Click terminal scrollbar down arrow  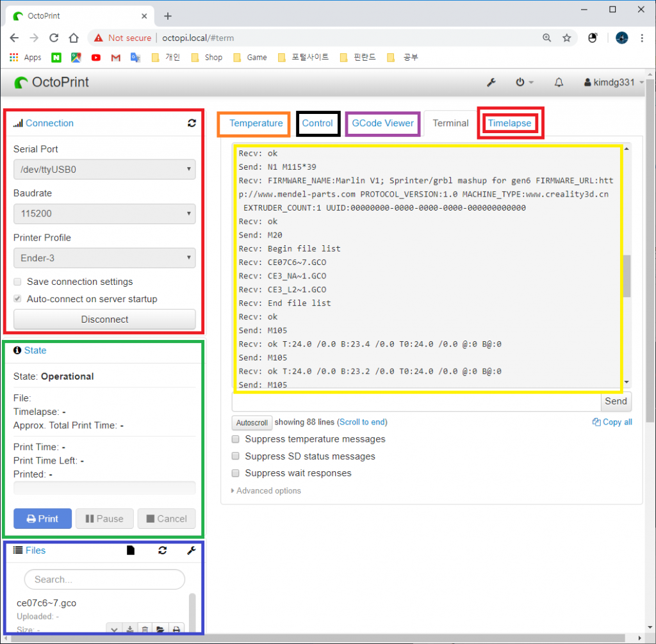(x=627, y=382)
